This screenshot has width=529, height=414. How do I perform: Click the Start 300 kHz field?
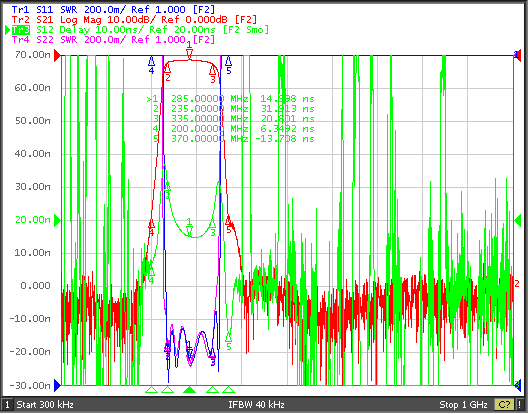[x=45, y=404]
